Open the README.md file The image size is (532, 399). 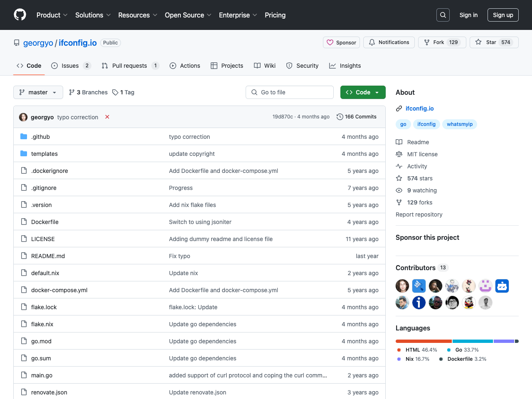pyautogui.click(x=48, y=256)
